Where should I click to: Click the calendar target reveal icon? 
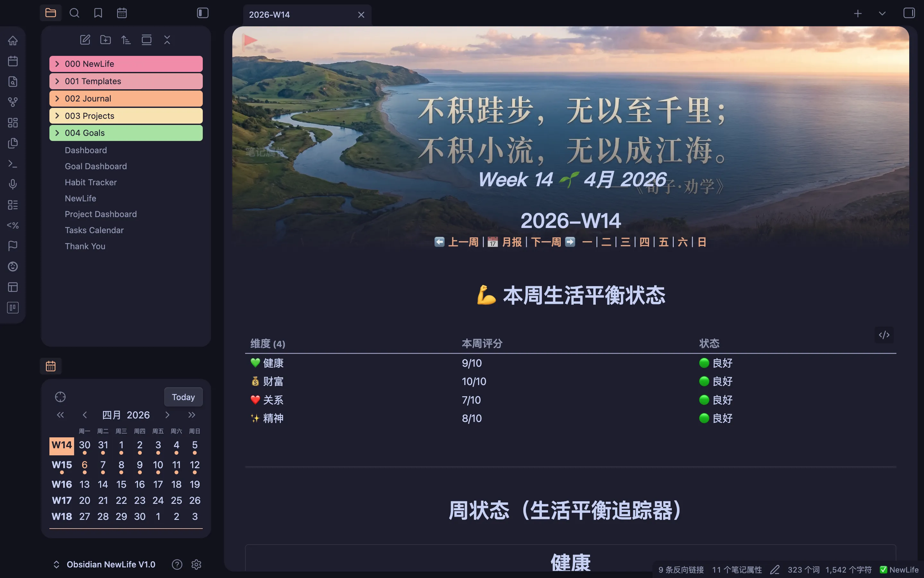pyautogui.click(x=60, y=397)
